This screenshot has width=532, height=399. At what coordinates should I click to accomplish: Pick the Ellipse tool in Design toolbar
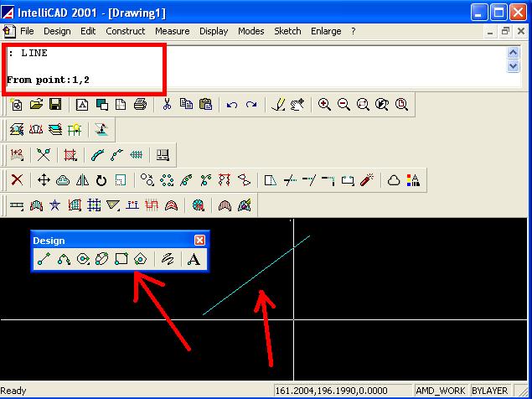pyautogui.click(x=101, y=259)
